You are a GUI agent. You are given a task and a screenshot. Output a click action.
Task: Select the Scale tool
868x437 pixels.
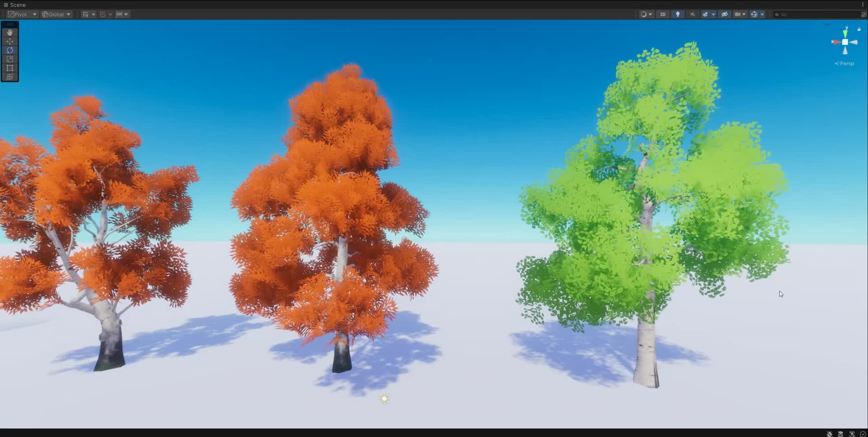click(9, 59)
